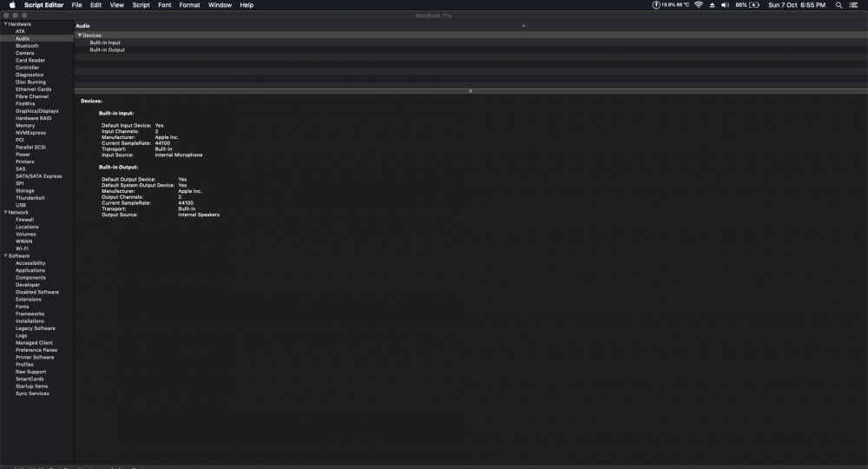
Task: Select Accessibility under Software
Action: coord(30,263)
